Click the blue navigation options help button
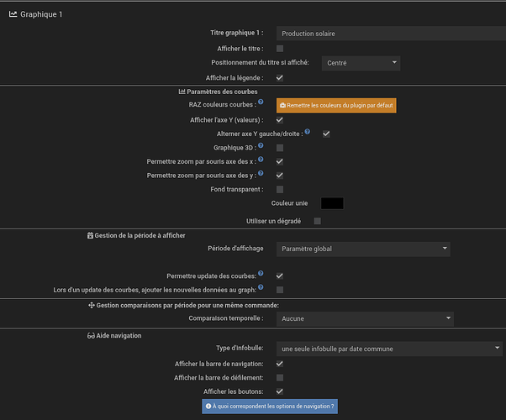Viewport: 506px width, 420px height. point(269,407)
